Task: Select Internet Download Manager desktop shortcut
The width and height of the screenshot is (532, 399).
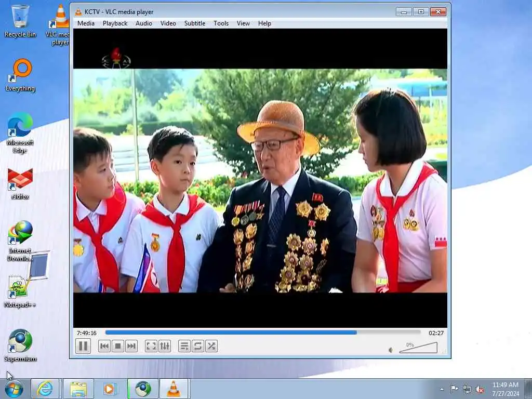Action: click(x=20, y=241)
